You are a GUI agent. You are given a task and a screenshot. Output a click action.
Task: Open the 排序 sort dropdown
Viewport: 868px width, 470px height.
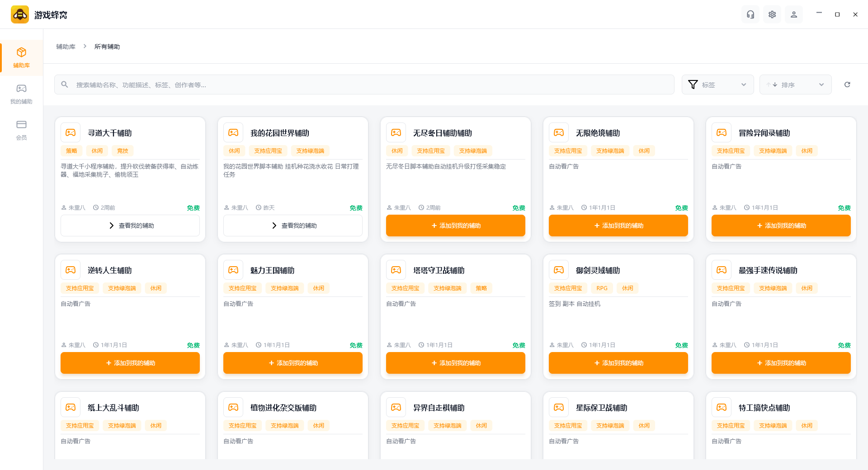795,85
